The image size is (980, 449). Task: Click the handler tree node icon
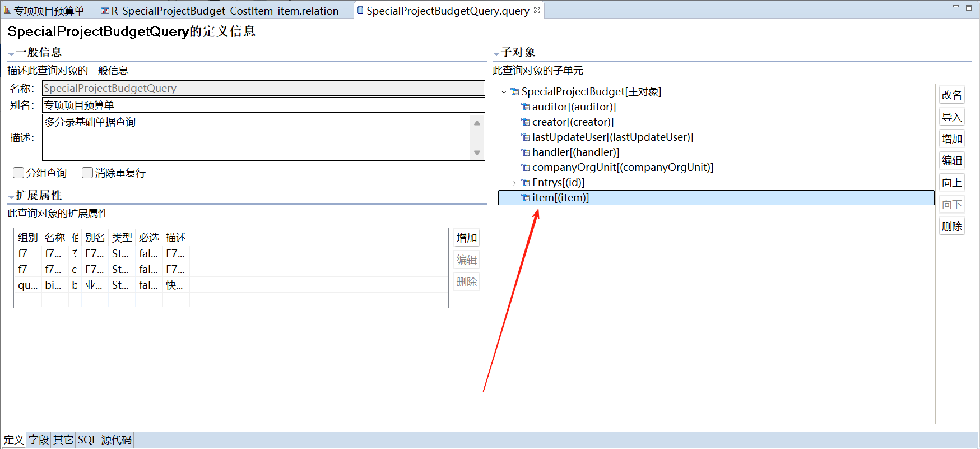(525, 152)
